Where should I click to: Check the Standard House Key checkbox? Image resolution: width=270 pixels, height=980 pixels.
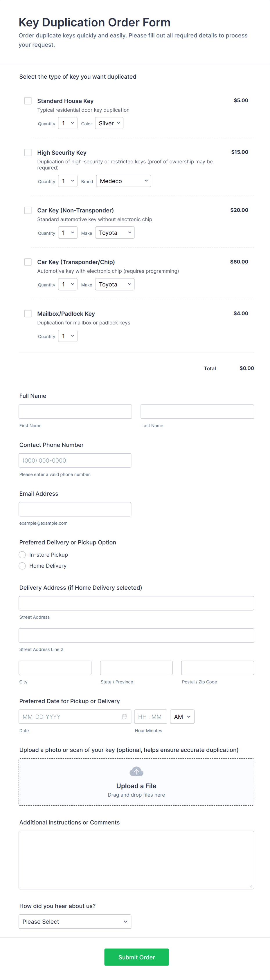point(28,101)
